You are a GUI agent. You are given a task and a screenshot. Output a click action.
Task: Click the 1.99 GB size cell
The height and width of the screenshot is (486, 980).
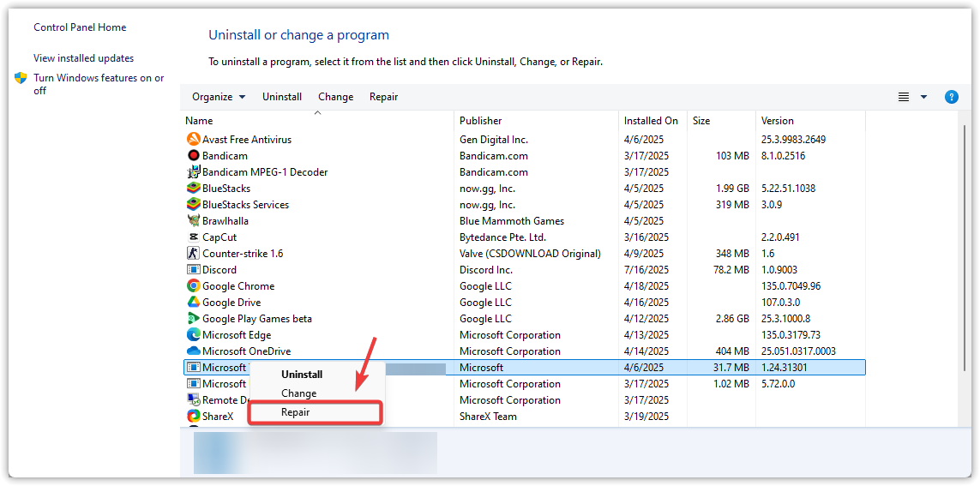click(732, 188)
